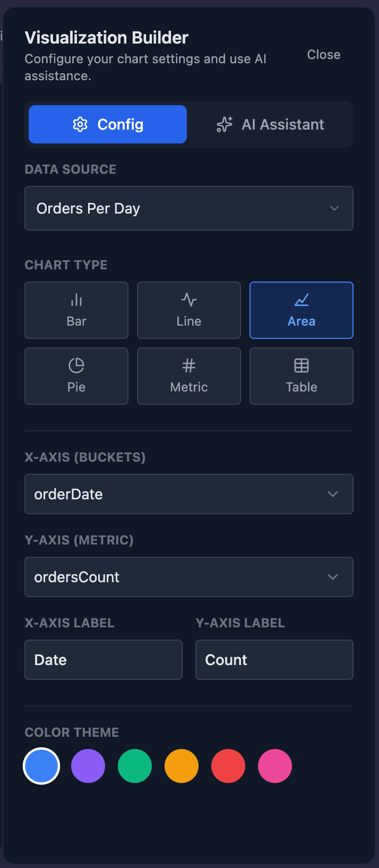This screenshot has width=379, height=868.
Task: Pick the orange color theme swatch
Action: pos(182,766)
